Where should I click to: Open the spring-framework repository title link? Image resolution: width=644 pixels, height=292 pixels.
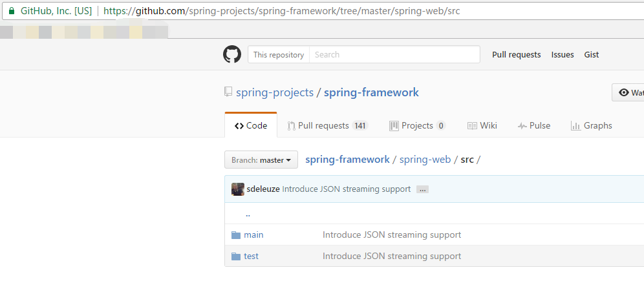pyautogui.click(x=371, y=92)
